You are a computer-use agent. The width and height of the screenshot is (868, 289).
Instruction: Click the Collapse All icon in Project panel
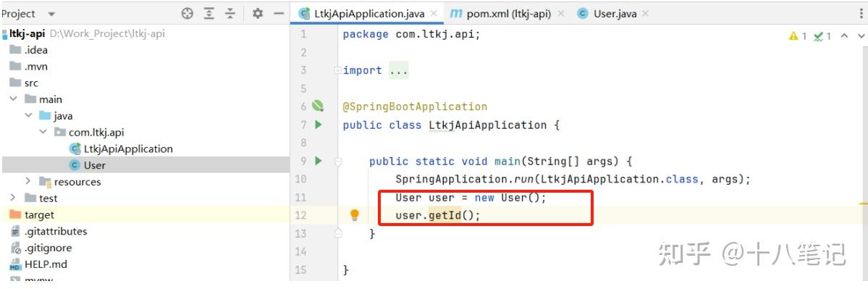pyautogui.click(x=230, y=14)
